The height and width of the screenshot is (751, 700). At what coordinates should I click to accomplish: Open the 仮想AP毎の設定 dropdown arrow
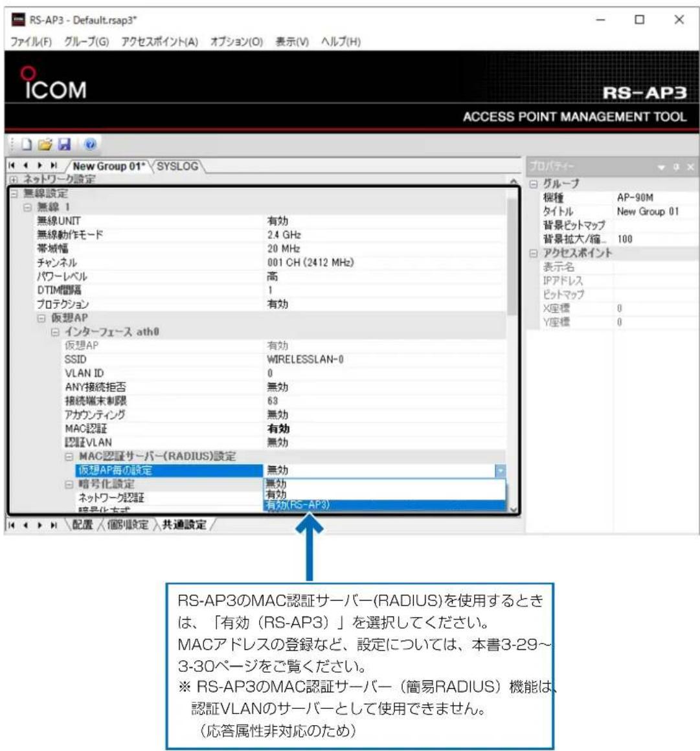coord(500,470)
